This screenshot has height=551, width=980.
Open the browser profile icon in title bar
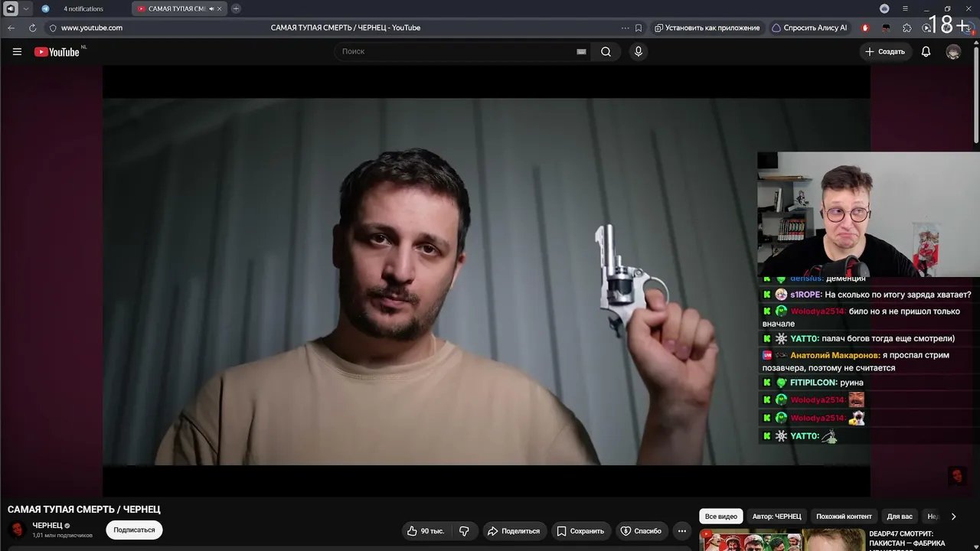884,8
